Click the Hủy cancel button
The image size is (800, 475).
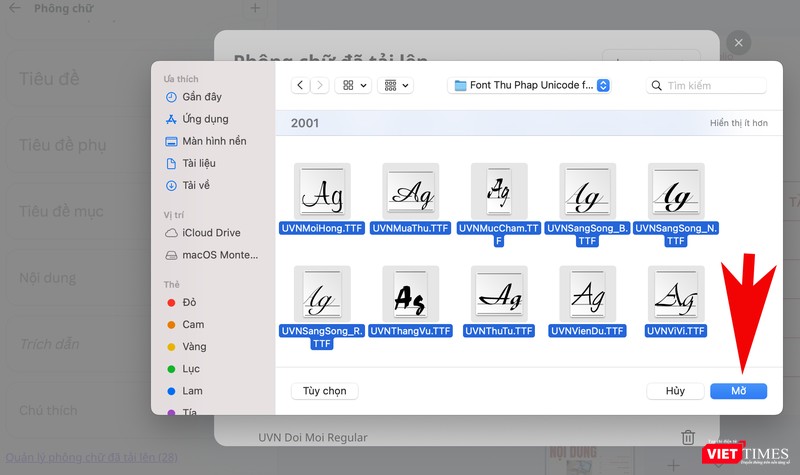point(675,391)
